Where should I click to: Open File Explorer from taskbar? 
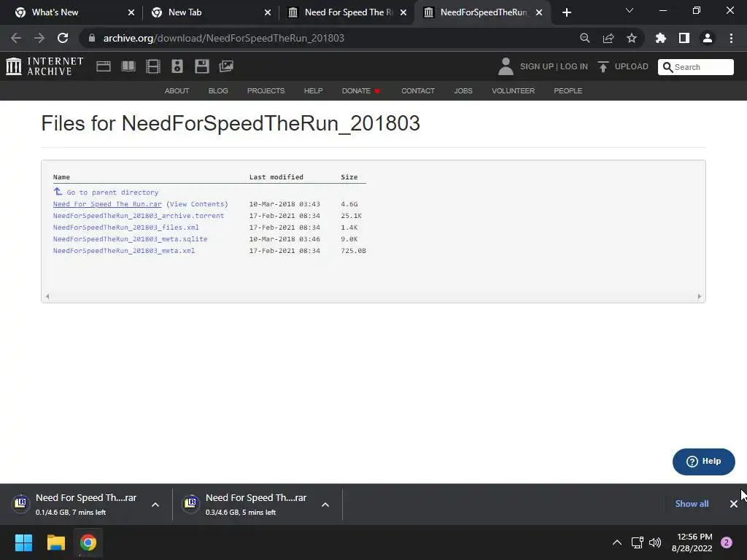click(x=55, y=542)
